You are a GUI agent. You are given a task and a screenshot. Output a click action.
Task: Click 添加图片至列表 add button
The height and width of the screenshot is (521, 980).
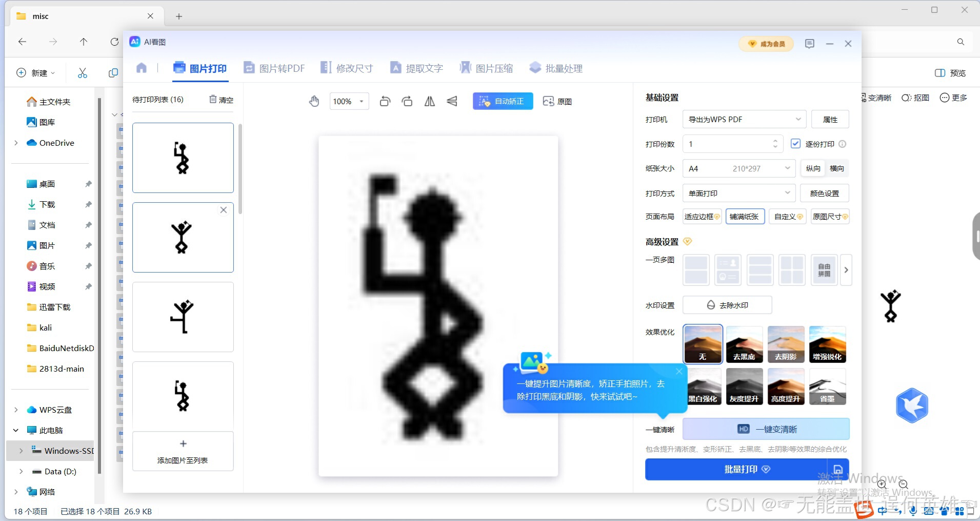183,451
